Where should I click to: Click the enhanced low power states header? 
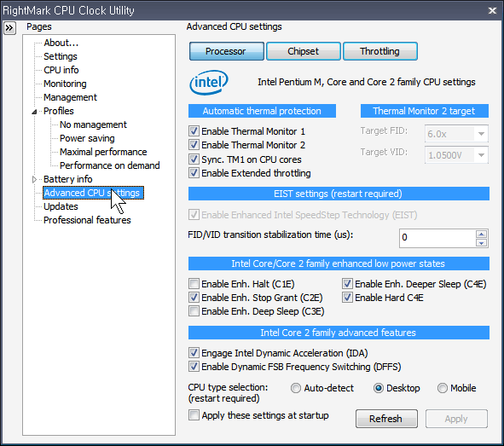click(x=339, y=264)
